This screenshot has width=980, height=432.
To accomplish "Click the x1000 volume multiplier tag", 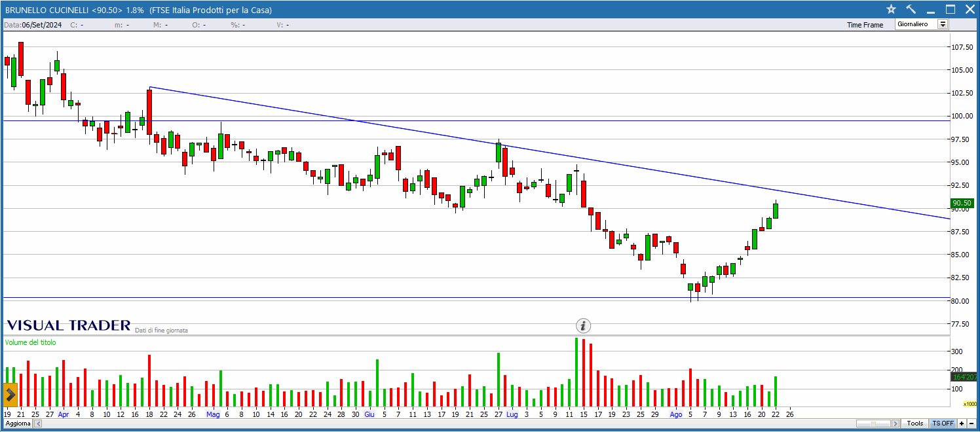I will pos(970,404).
